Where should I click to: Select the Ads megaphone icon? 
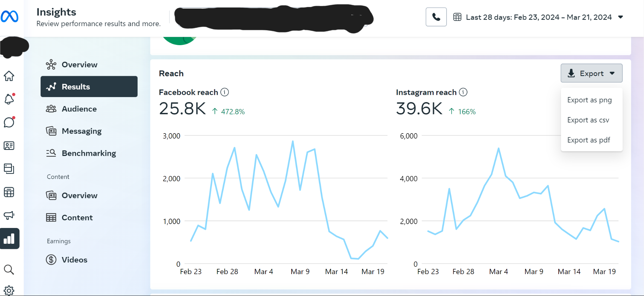pos(10,215)
